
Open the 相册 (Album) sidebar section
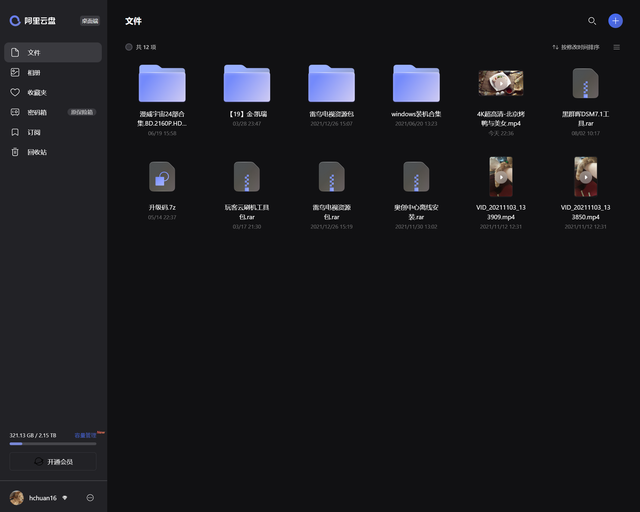53,72
